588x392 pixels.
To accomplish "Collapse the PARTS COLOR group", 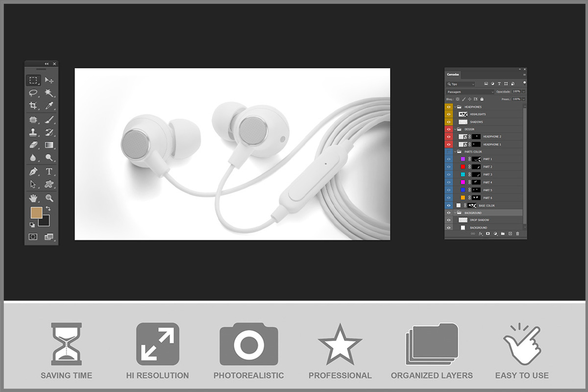I will point(455,152).
